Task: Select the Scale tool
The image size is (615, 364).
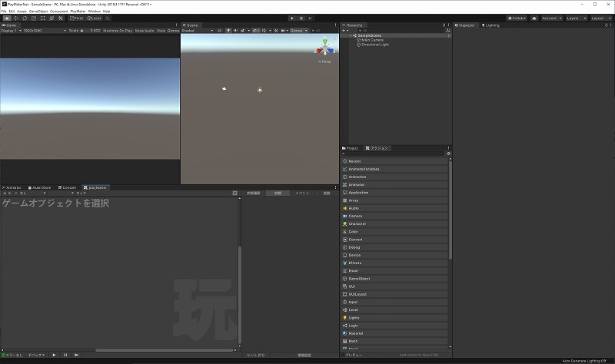Action: [34, 18]
